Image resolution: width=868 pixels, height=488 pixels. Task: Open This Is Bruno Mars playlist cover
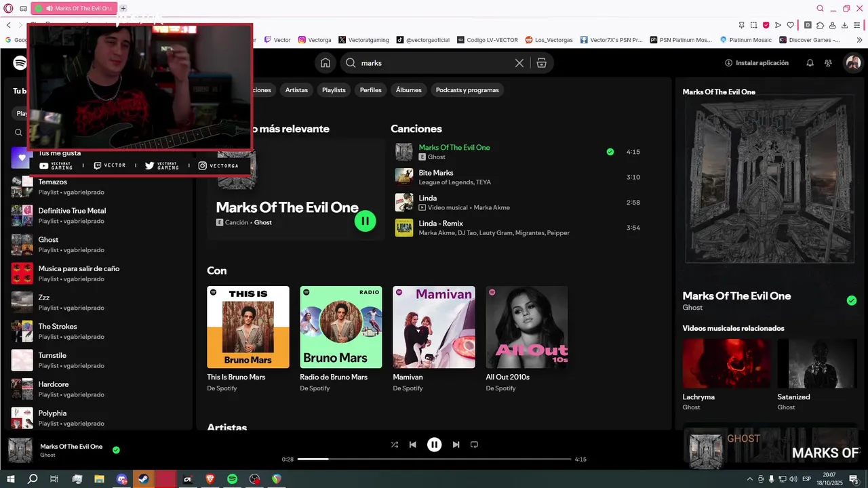tap(248, 327)
